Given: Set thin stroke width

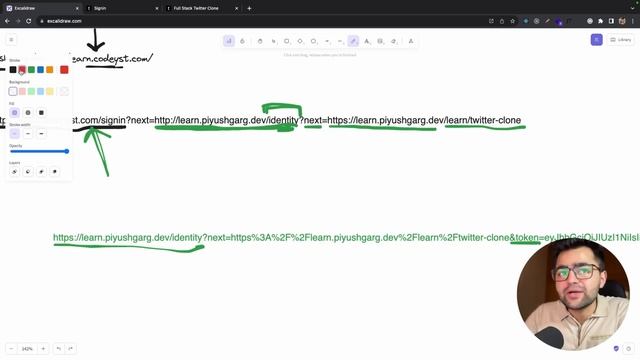Looking at the screenshot, I should tap(14, 134).
